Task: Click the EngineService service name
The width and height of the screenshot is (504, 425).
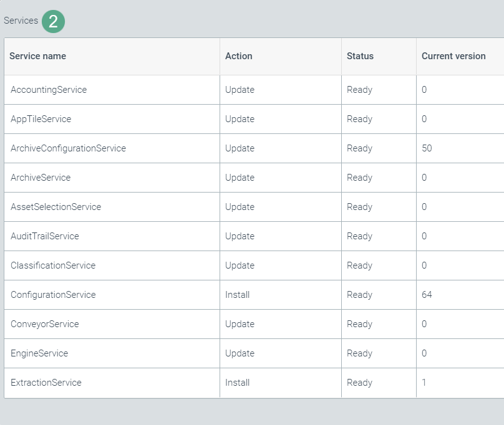Action: 39,353
